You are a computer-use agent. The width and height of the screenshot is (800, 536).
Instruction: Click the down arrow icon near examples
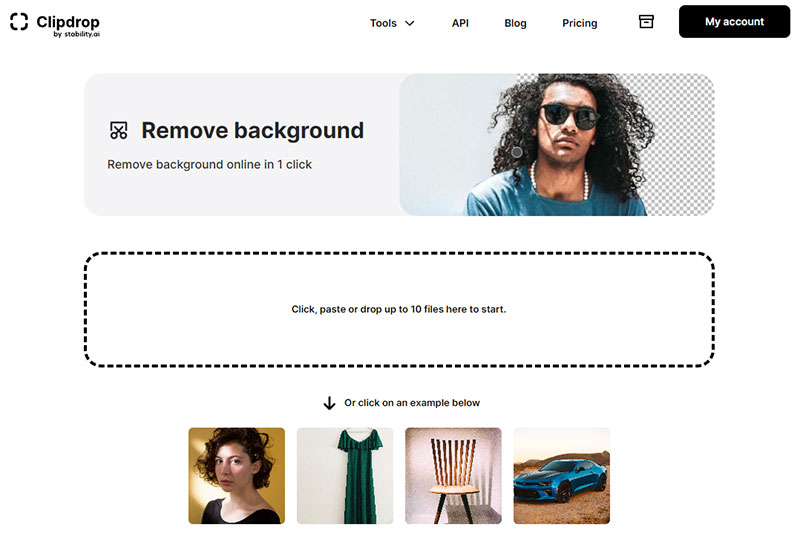[329, 403]
